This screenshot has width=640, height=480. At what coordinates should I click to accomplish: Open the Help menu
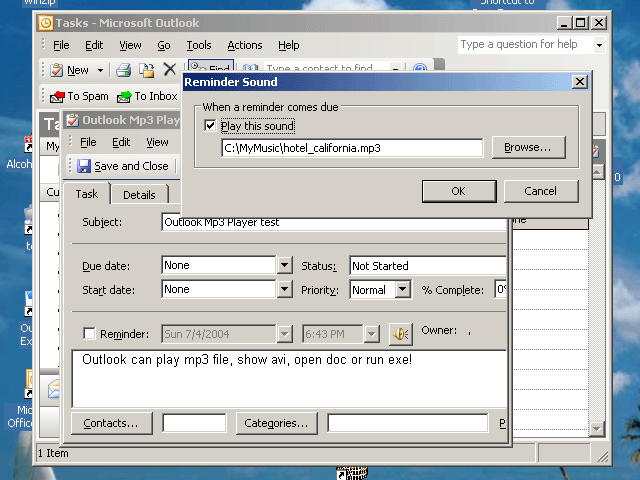pyautogui.click(x=289, y=45)
